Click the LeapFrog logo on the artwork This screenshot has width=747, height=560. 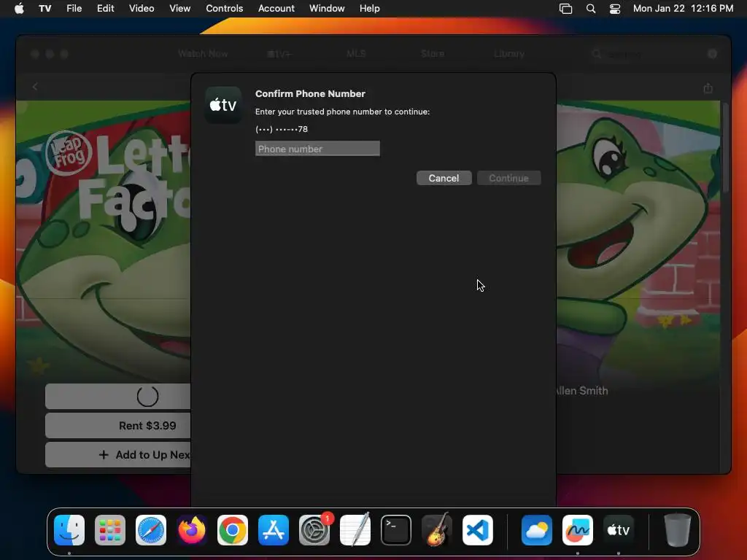(x=68, y=153)
